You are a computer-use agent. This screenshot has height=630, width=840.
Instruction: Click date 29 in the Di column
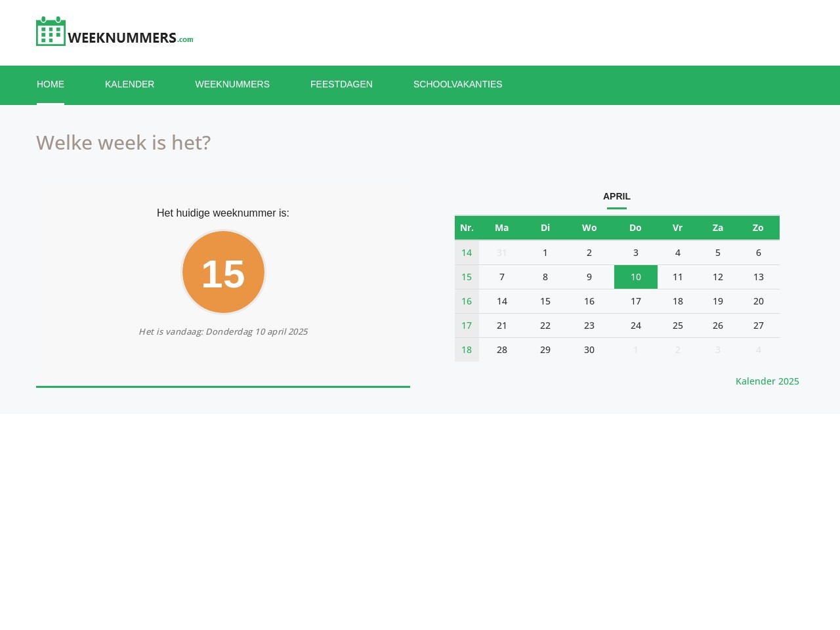pyautogui.click(x=545, y=350)
